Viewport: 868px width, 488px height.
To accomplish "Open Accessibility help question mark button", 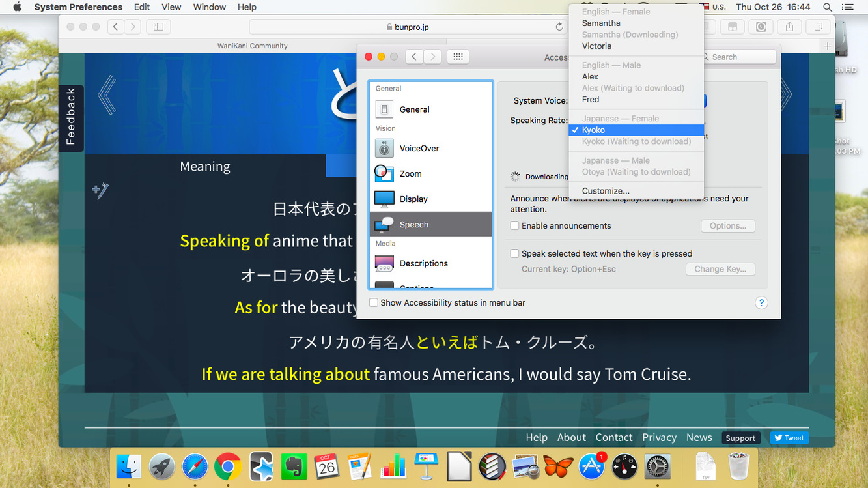I will pos(761,303).
